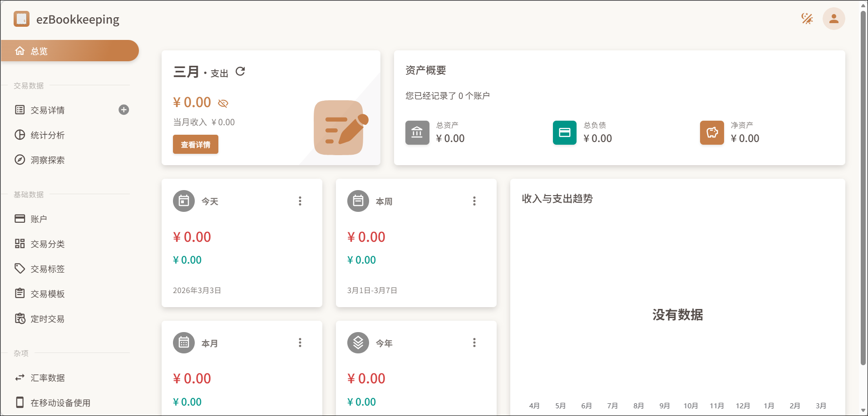Click the 净资产 piggy bank icon
Screen dimensions: 868x416
tap(711, 132)
